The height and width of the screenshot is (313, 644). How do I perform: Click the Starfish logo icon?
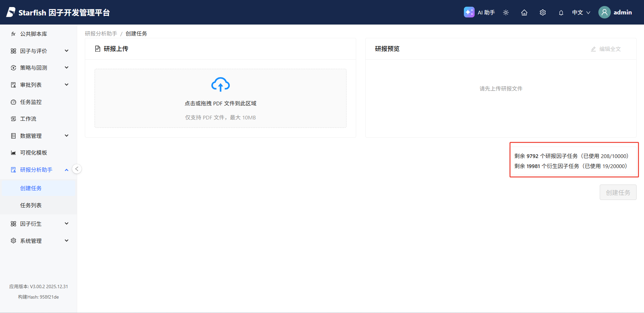(11, 12)
